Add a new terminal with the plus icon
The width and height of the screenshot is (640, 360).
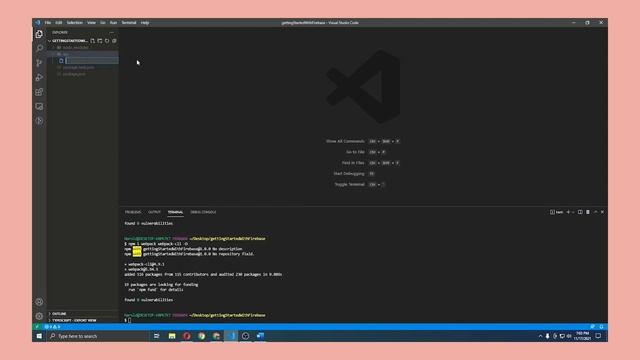point(568,212)
